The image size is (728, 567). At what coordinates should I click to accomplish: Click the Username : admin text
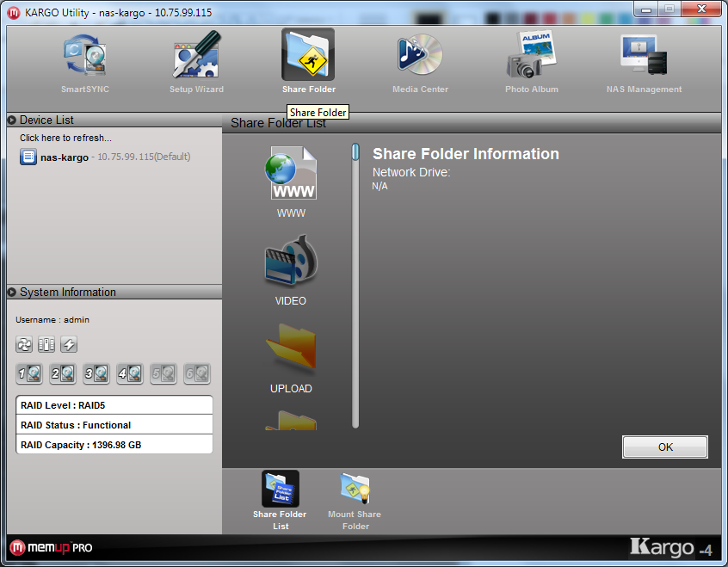pos(52,320)
